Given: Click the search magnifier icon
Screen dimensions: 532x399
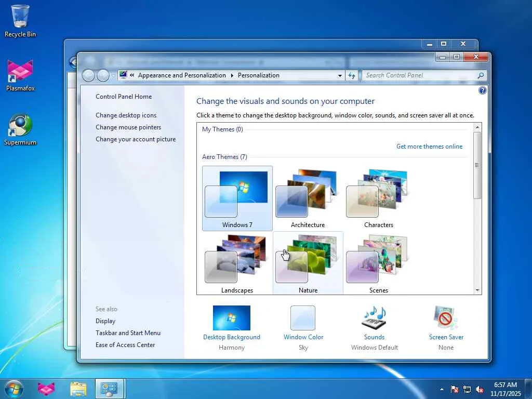Looking at the screenshot, I should [x=481, y=75].
